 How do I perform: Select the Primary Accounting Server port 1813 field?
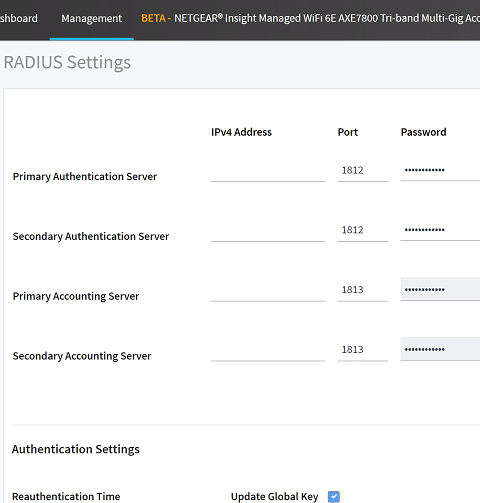pyautogui.click(x=363, y=290)
